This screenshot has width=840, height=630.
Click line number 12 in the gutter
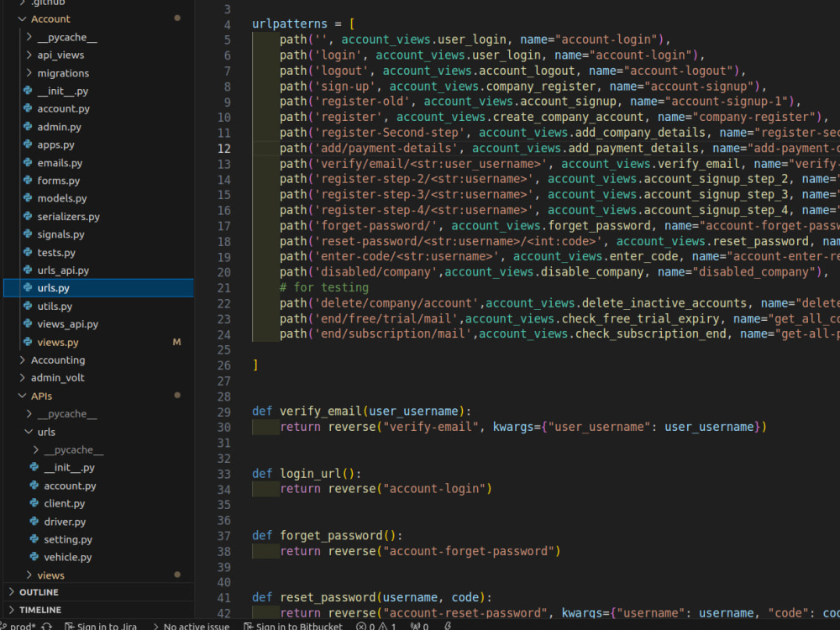224,149
